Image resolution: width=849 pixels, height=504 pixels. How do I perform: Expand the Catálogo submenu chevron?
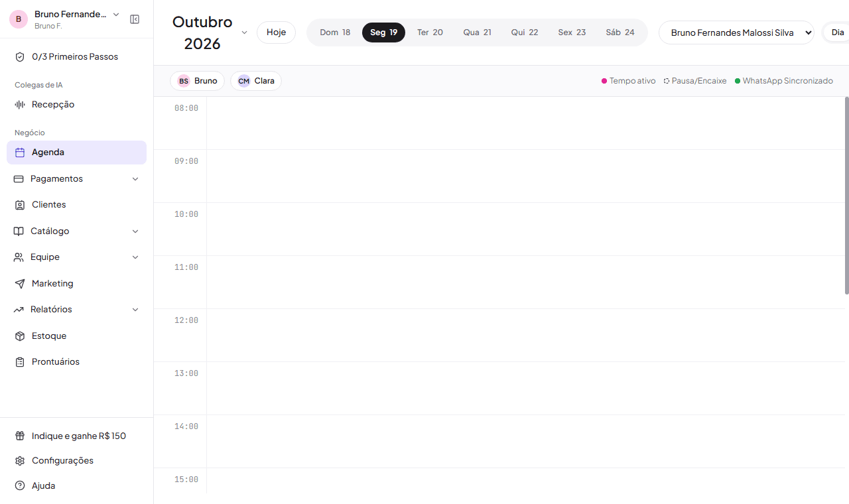click(x=135, y=231)
